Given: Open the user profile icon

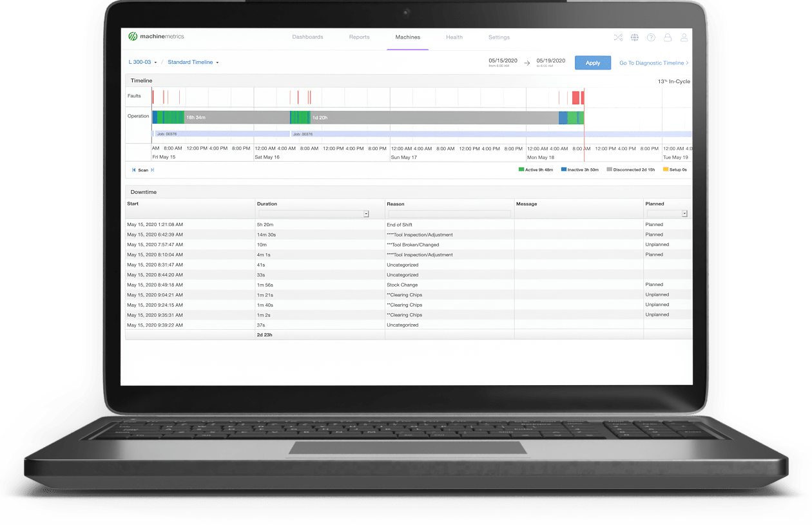Looking at the screenshot, I should tap(684, 37).
